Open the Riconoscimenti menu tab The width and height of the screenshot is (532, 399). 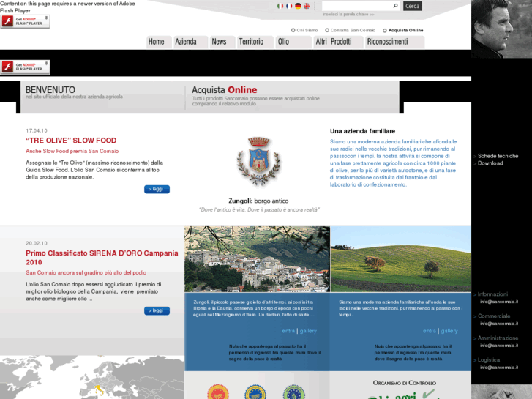[x=394, y=42]
